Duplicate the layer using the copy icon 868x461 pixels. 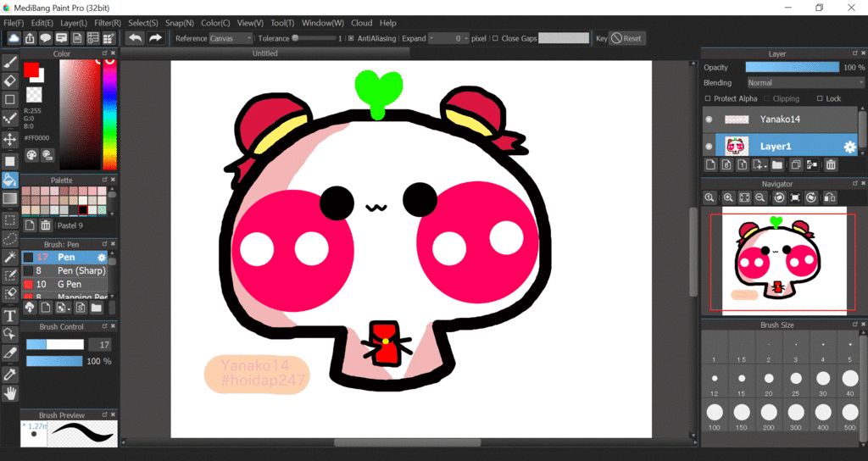[x=795, y=164]
